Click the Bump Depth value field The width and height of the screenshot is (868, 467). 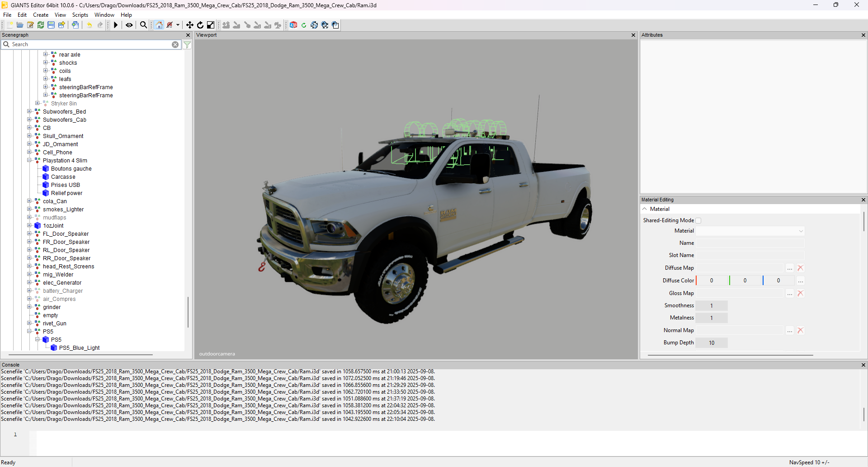712,343
